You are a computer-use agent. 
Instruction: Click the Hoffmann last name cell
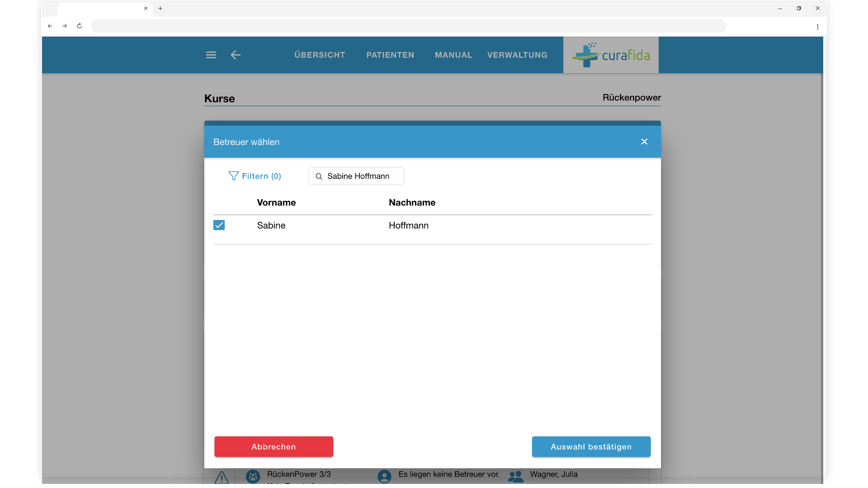click(x=409, y=225)
